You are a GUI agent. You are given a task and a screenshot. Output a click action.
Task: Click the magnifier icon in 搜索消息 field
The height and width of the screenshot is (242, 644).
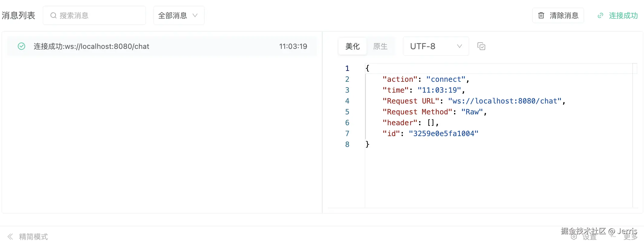click(53, 15)
